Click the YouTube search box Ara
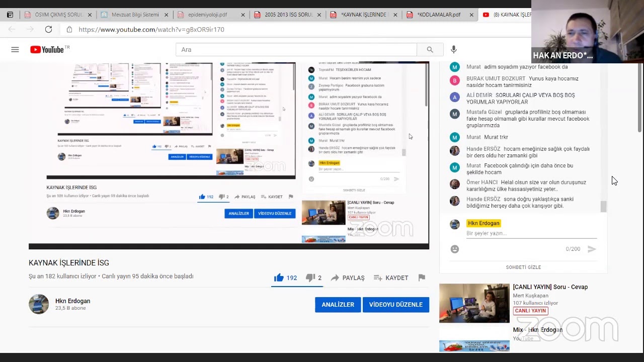The image size is (644, 362). (x=296, y=49)
